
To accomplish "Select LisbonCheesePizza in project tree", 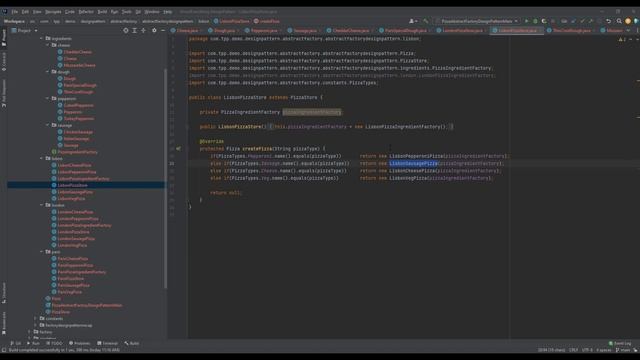I will click(x=74, y=165).
